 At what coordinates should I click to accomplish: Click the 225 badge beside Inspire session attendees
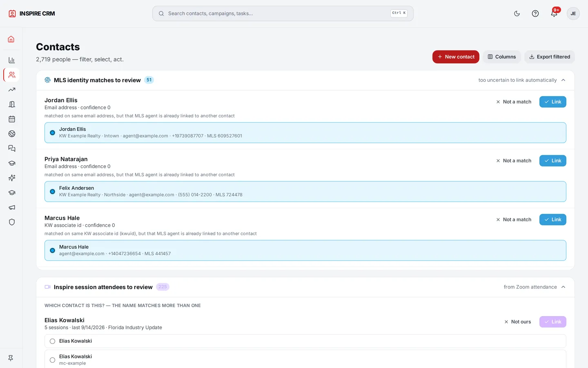click(x=163, y=287)
